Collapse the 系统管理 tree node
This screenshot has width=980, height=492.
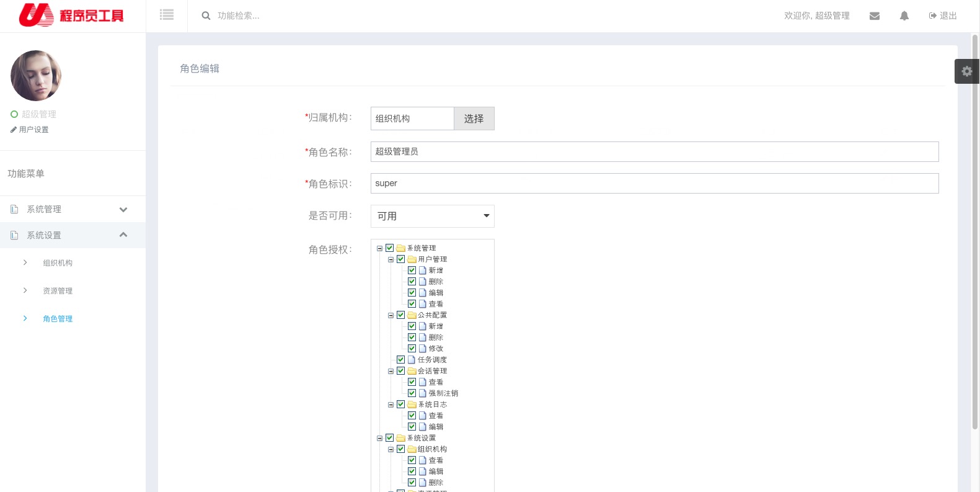point(380,248)
